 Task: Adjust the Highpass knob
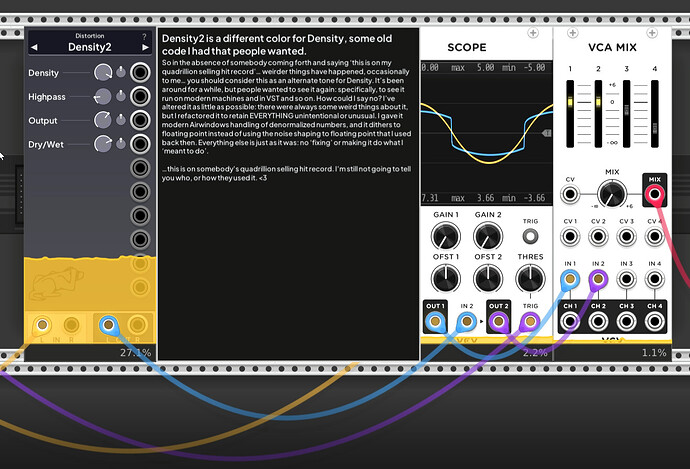coord(103,96)
